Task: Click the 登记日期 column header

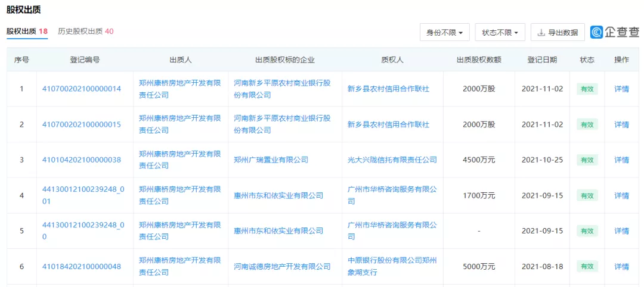Action: [x=542, y=60]
